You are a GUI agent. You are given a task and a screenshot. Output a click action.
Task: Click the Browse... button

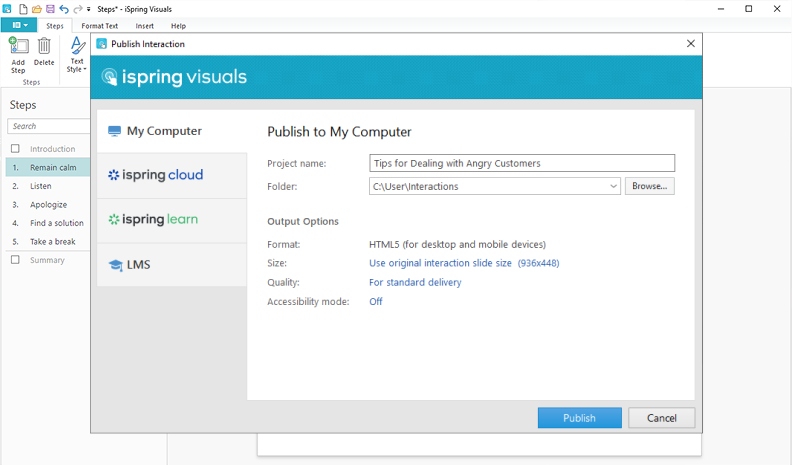click(649, 186)
